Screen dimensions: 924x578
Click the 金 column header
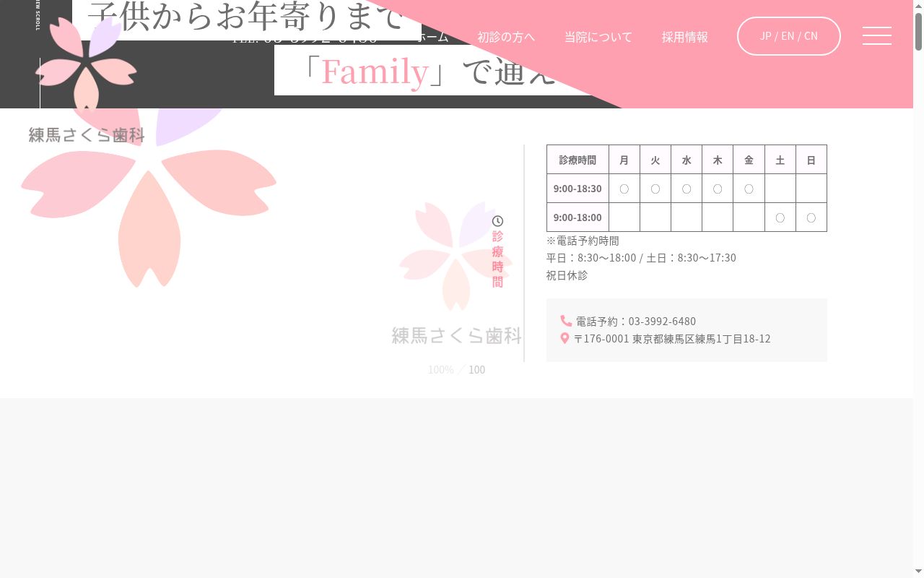749,160
